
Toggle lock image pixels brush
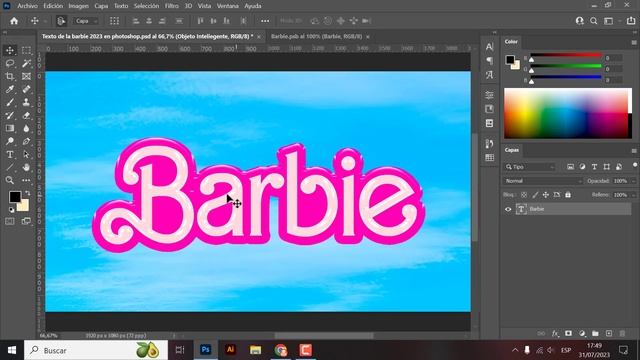point(535,195)
